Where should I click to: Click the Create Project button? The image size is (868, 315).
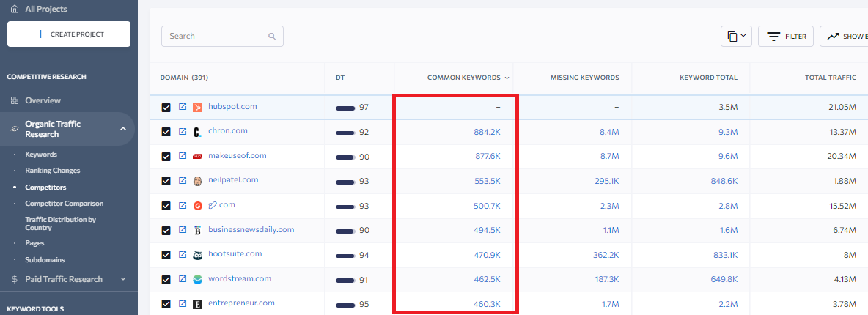pos(69,34)
